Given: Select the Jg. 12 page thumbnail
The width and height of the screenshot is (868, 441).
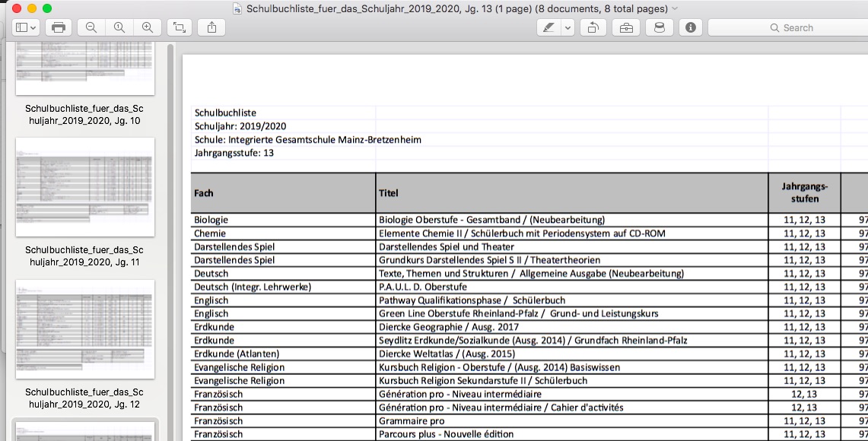Looking at the screenshot, I should [x=85, y=328].
